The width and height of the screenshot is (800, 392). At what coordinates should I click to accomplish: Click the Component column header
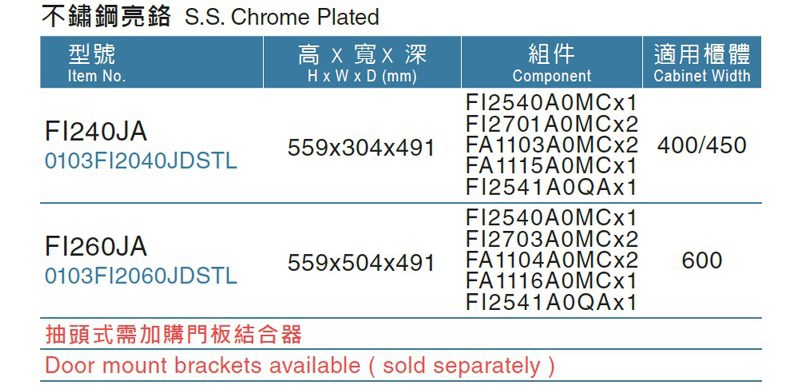tap(552, 62)
